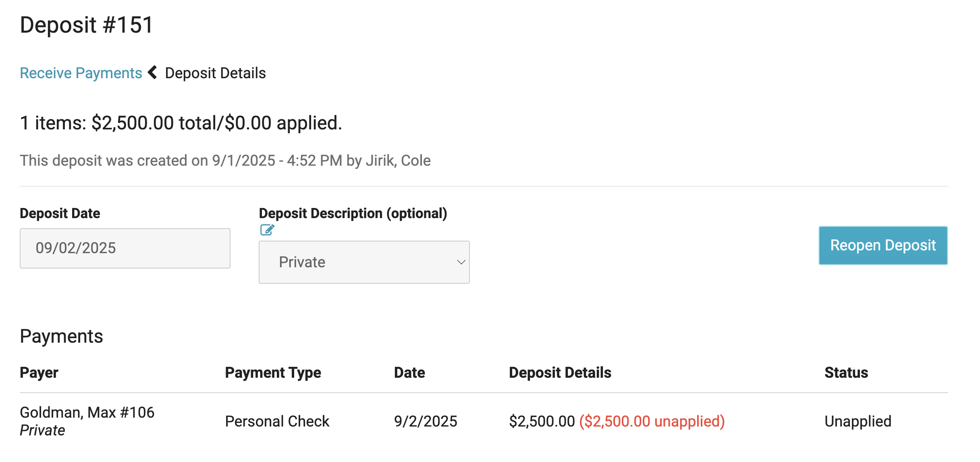Click the Reopen Deposit button

(882, 245)
